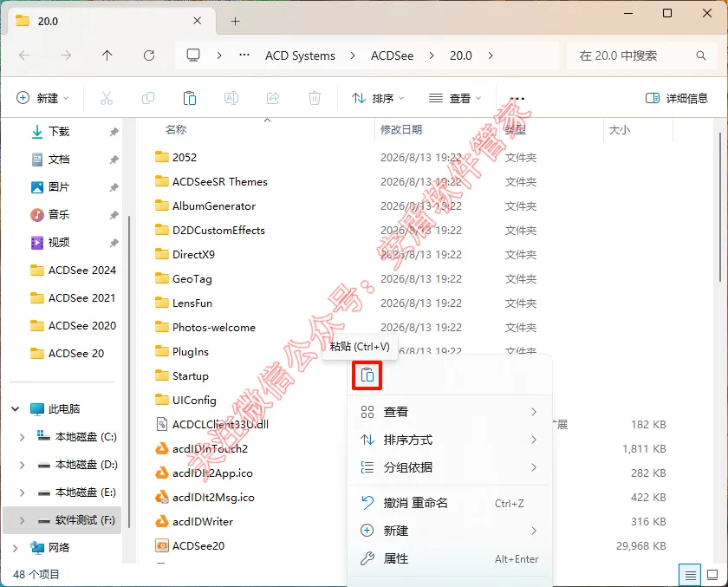Screen dimensions: 728x587
Task: Click the Delete trash toolbar icon
Action: [x=315, y=98]
